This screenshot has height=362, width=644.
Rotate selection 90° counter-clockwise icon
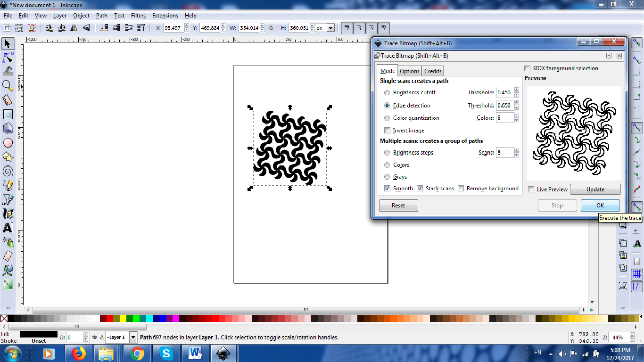[49, 28]
